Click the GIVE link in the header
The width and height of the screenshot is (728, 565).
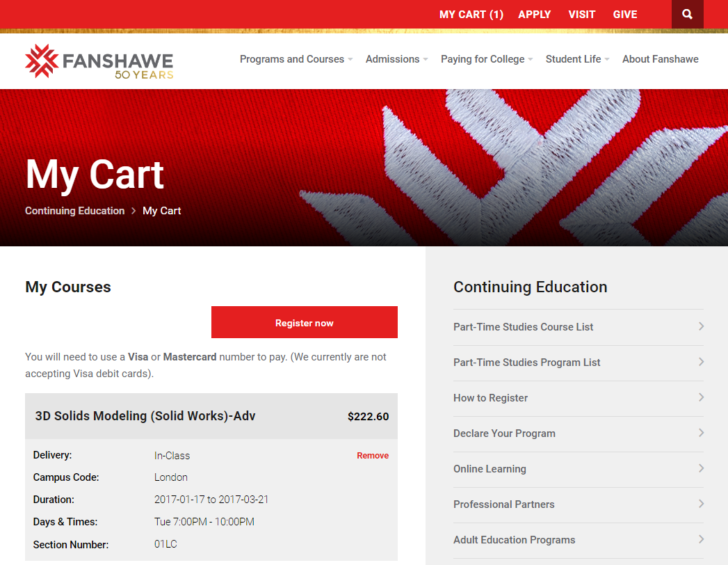pyautogui.click(x=624, y=14)
